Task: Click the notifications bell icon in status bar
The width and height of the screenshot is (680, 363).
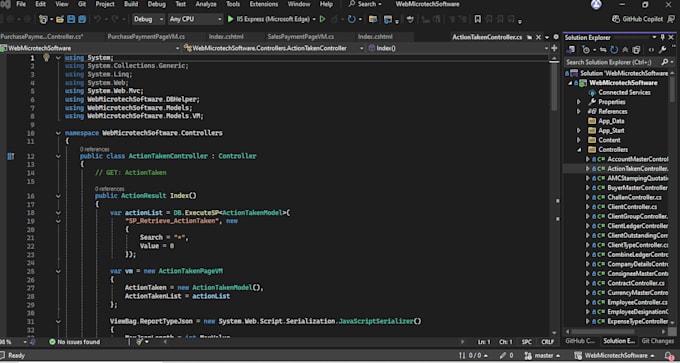Action: click(668, 356)
